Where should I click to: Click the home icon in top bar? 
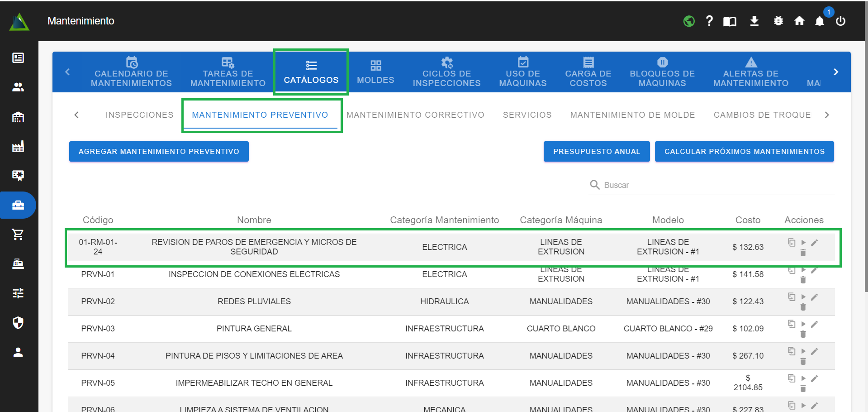click(799, 21)
